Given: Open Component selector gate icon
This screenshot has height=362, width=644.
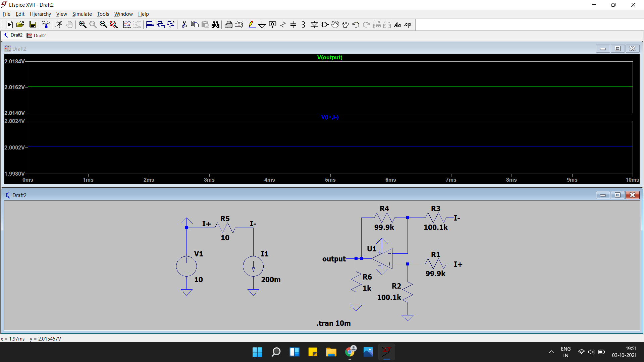Looking at the screenshot, I should 325,24.
